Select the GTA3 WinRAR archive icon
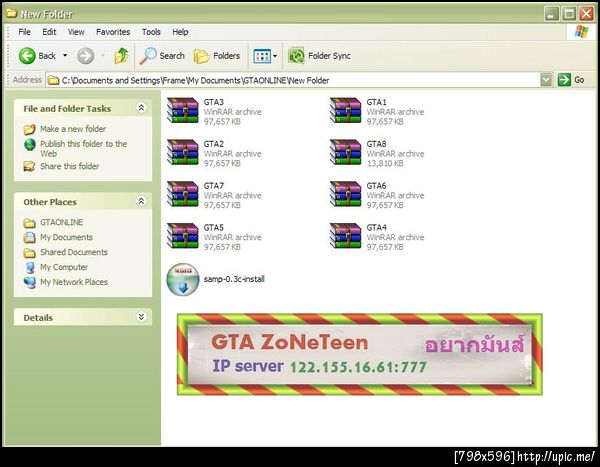The height and width of the screenshot is (467, 600). click(x=183, y=110)
